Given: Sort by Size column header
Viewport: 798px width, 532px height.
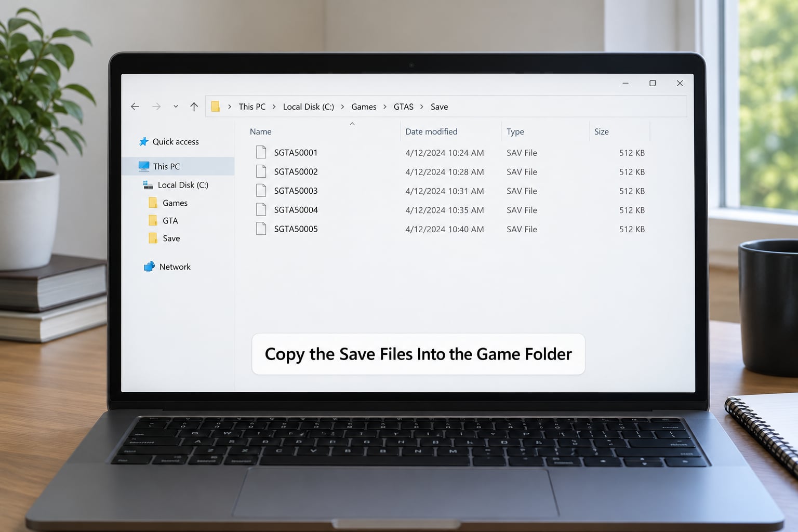Looking at the screenshot, I should tap(602, 132).
